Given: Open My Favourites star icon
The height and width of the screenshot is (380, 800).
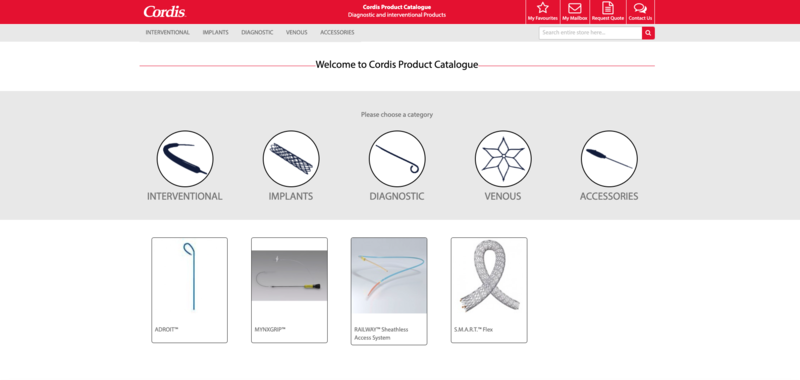Looking at the screenshot, I should (x=543, y=8).
